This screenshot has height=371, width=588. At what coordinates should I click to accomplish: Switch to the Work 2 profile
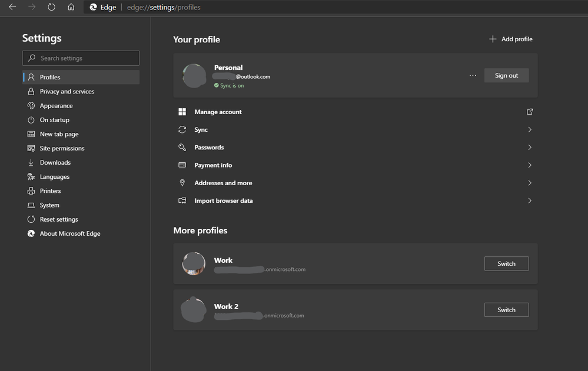click(506, 309)
